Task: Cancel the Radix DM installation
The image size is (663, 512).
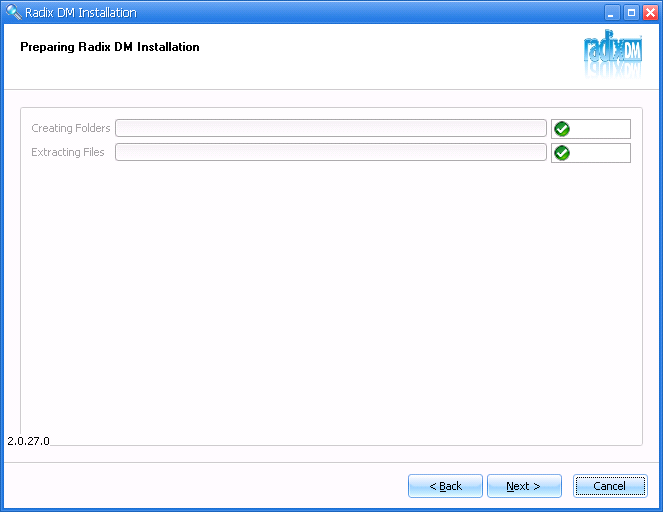Action: point(610,486)
